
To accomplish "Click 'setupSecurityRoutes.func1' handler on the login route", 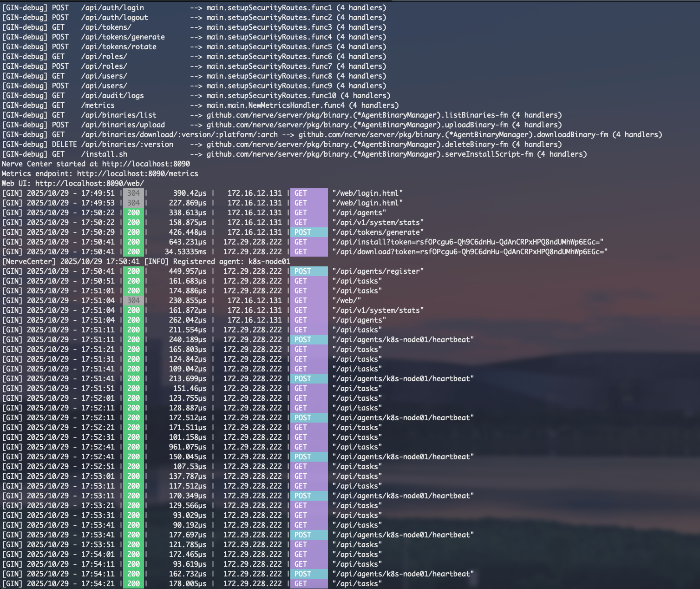I will click(280, 7).
